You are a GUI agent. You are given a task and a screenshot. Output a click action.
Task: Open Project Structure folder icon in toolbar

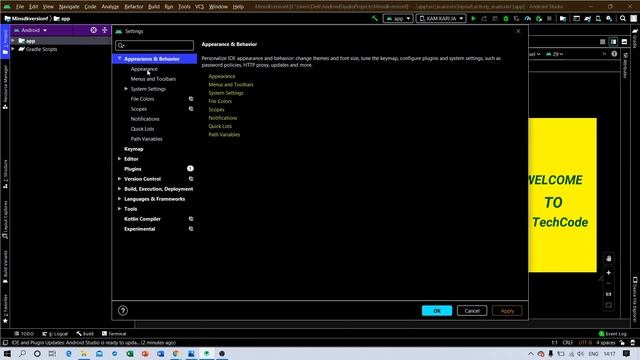563,18
